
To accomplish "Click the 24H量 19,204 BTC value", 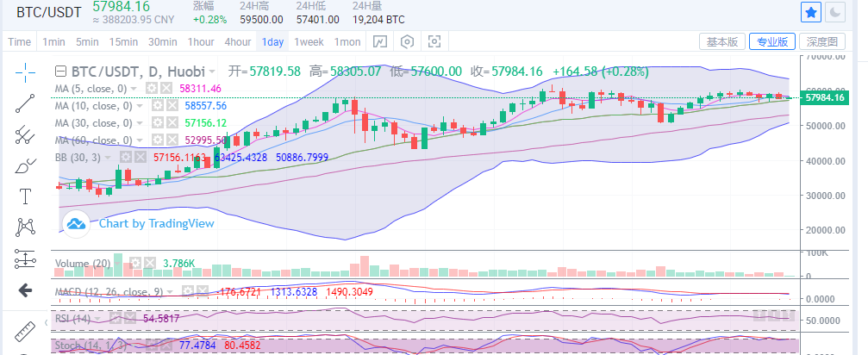I will 378,20.
